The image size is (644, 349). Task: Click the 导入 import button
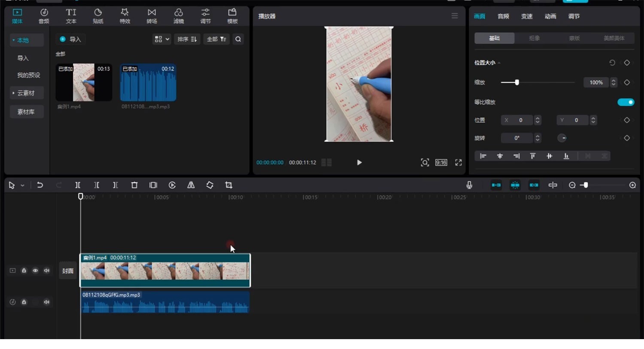[70, 39]
